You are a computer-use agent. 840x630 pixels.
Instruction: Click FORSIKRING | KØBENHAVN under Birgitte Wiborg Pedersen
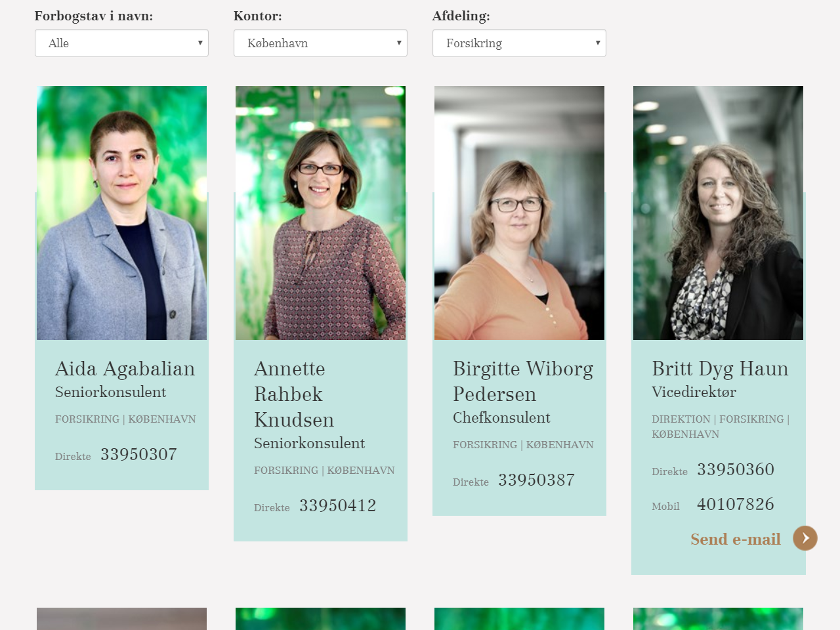pyautogui.click(x=523, y=444)
